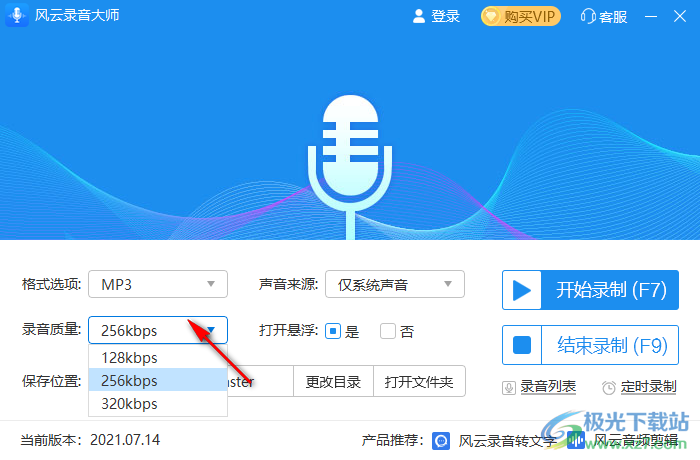
Task: Click the save location path field
Action: (260, 381)
